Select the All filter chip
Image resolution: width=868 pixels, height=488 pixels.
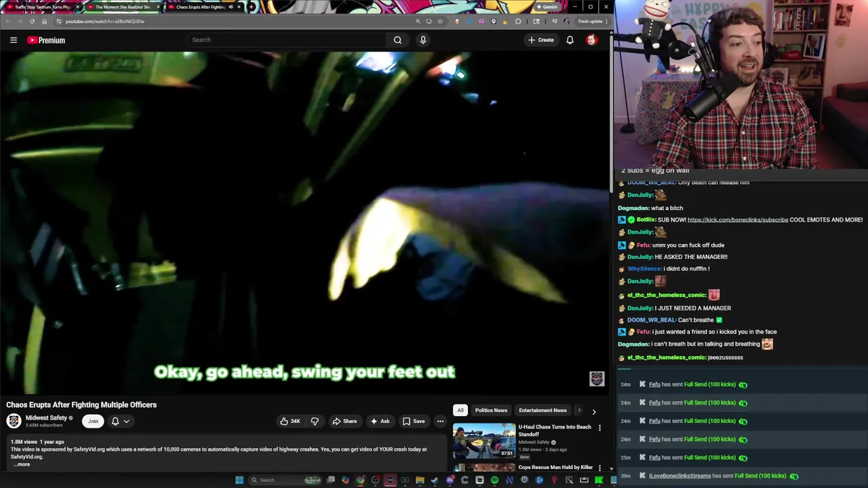460,410
